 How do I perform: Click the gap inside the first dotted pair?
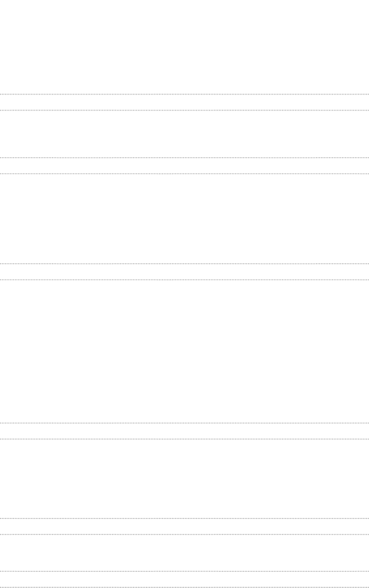coord(184,102)
